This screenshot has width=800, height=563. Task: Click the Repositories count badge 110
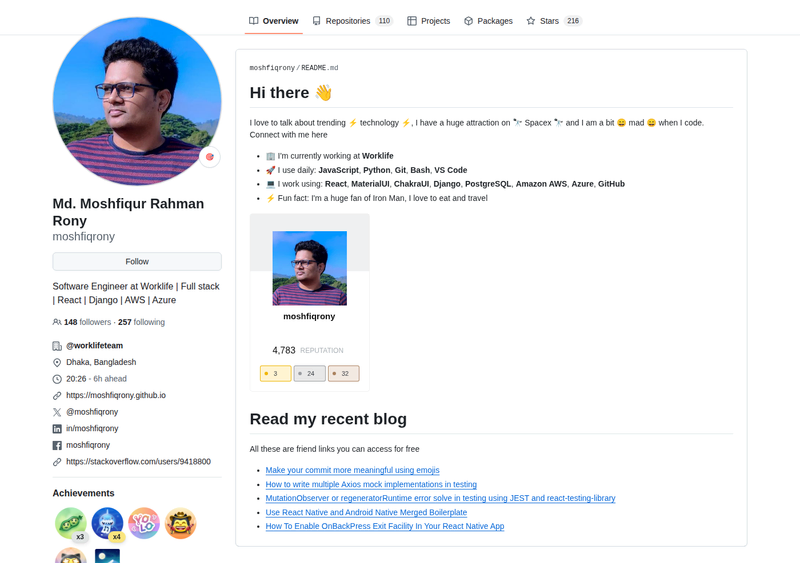click(384, 21)
